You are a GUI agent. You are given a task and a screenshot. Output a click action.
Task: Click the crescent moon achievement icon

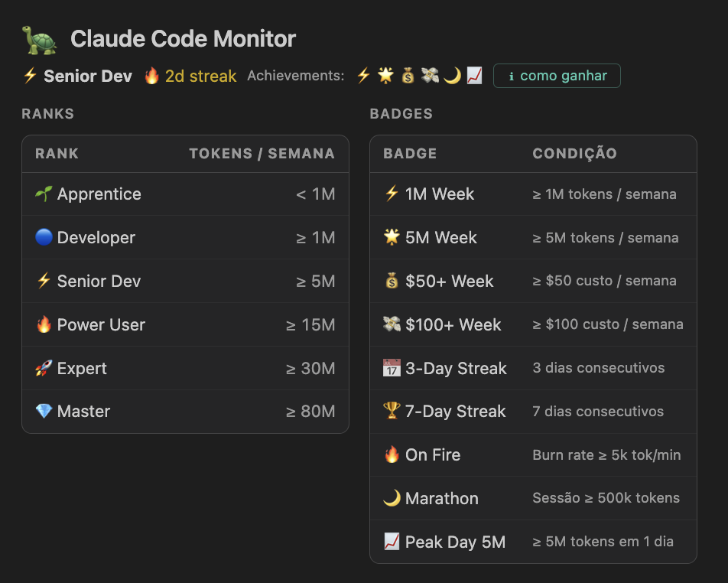(452, 75)
